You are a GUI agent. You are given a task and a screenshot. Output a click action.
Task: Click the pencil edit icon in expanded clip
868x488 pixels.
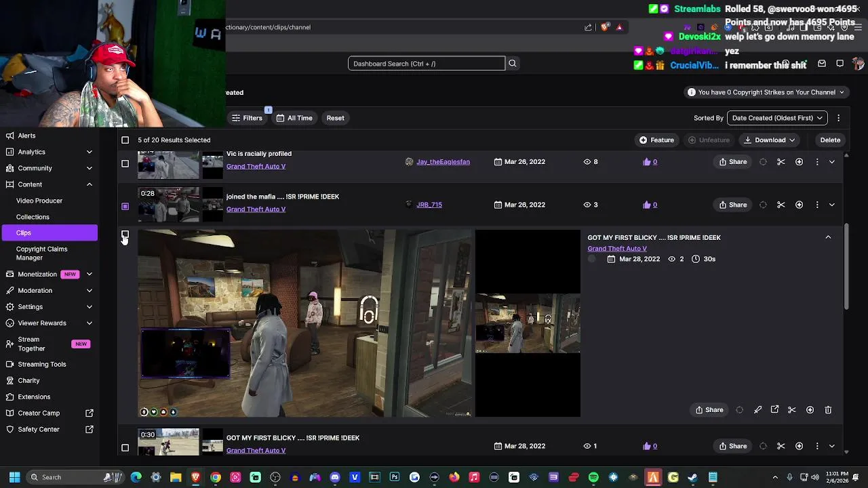[757, 410]
